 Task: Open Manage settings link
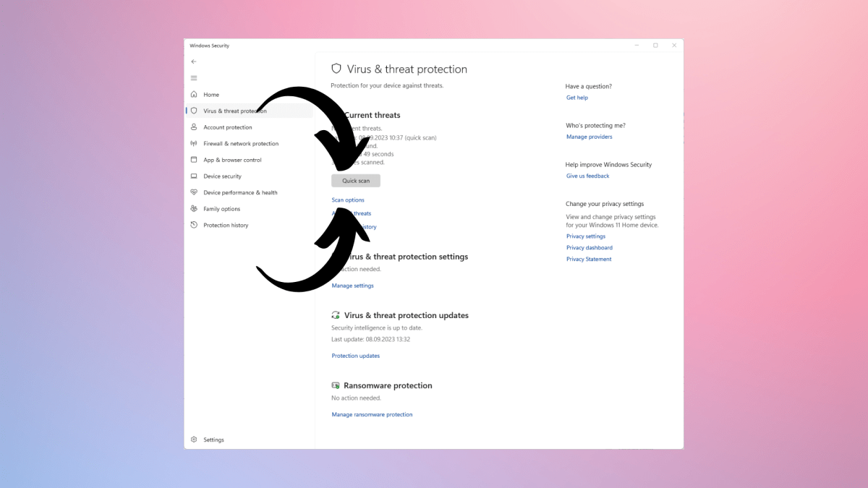tap(353, 286)
